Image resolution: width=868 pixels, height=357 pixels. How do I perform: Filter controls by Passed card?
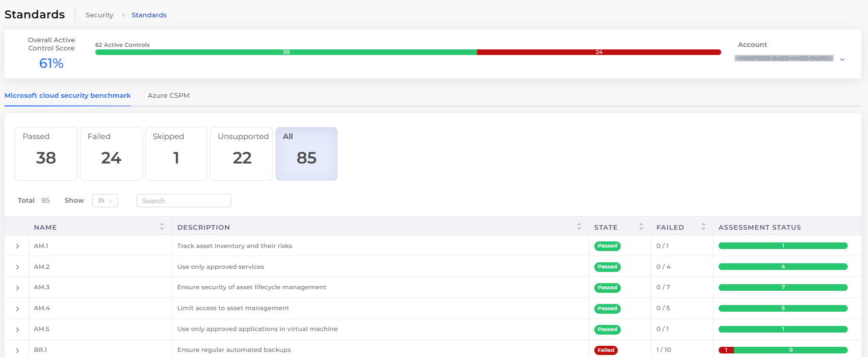[x=46, y=153]
